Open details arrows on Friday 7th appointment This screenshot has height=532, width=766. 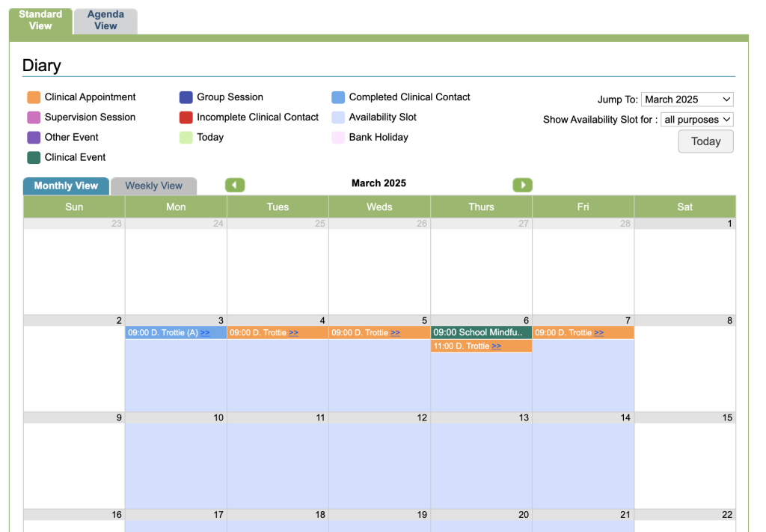[x=598, y=333]
